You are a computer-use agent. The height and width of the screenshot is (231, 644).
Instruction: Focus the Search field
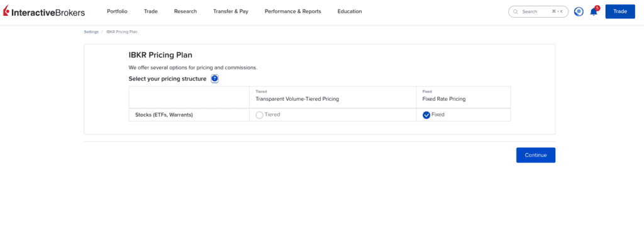click(538, 11)
